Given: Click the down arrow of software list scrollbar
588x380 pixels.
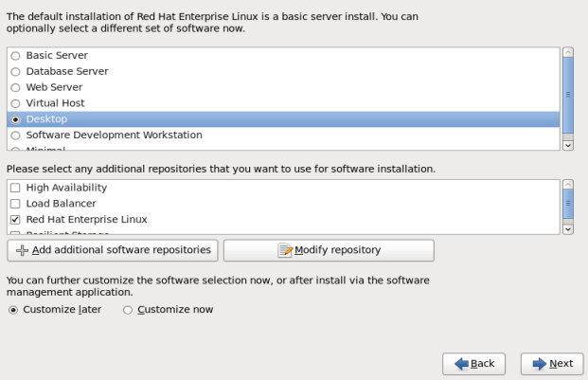Looking at the screenshot, I should click(x=568, y=145).
